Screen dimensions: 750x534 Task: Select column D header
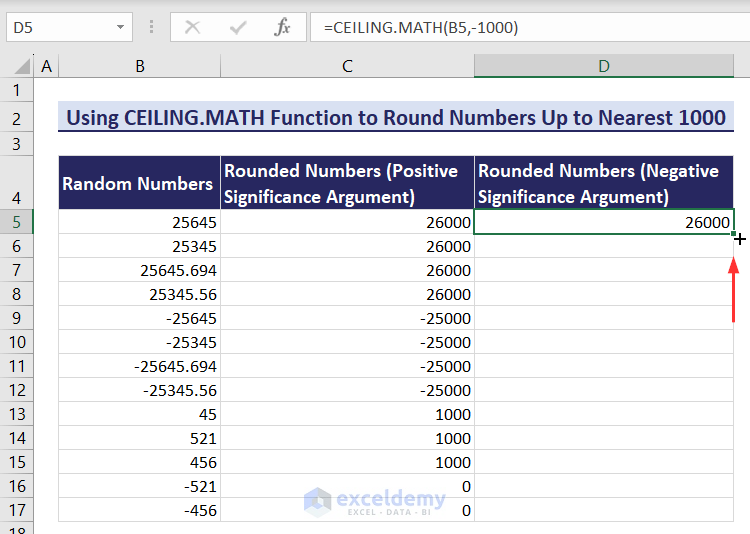coord(604,66)
